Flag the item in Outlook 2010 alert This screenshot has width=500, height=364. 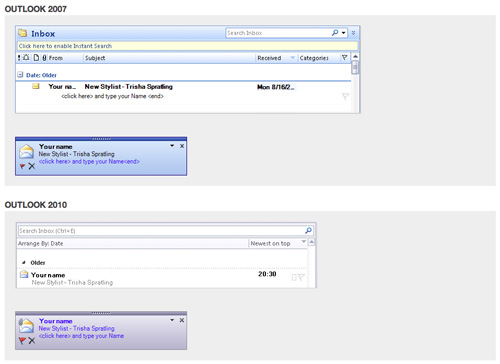click(22, 340)
